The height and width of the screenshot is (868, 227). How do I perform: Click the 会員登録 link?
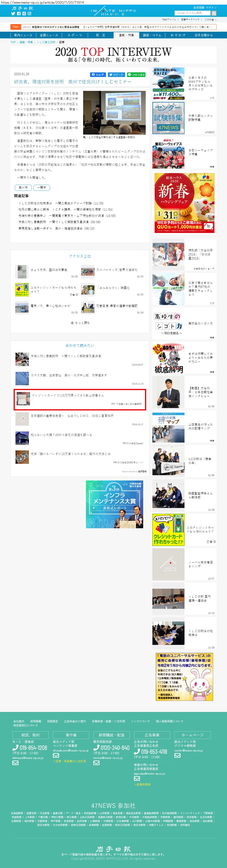(x=198, y=7)
